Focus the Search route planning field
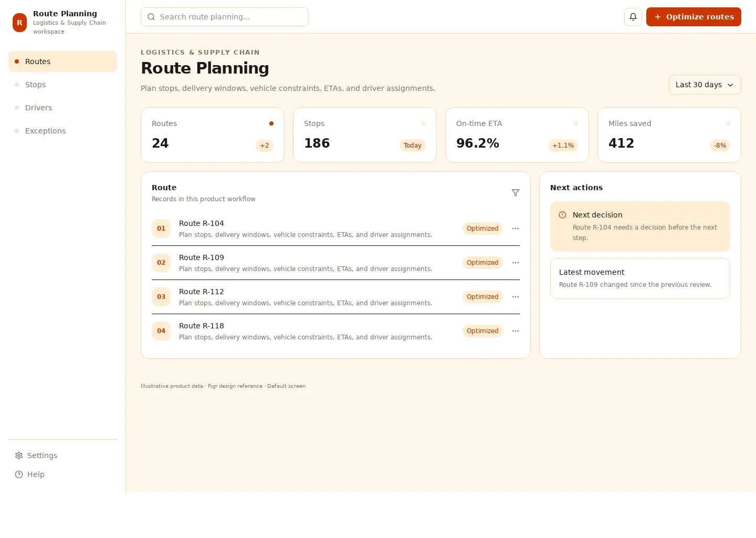The height and width of the screenshot is (538, 756). tap(225, 17)
